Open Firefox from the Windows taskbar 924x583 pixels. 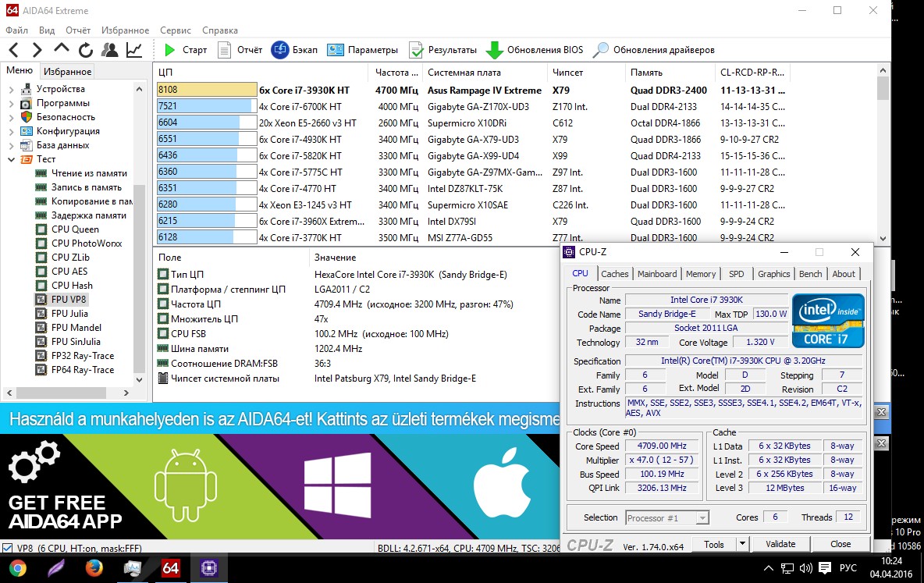pyautogui.click(x=94, y=568)
